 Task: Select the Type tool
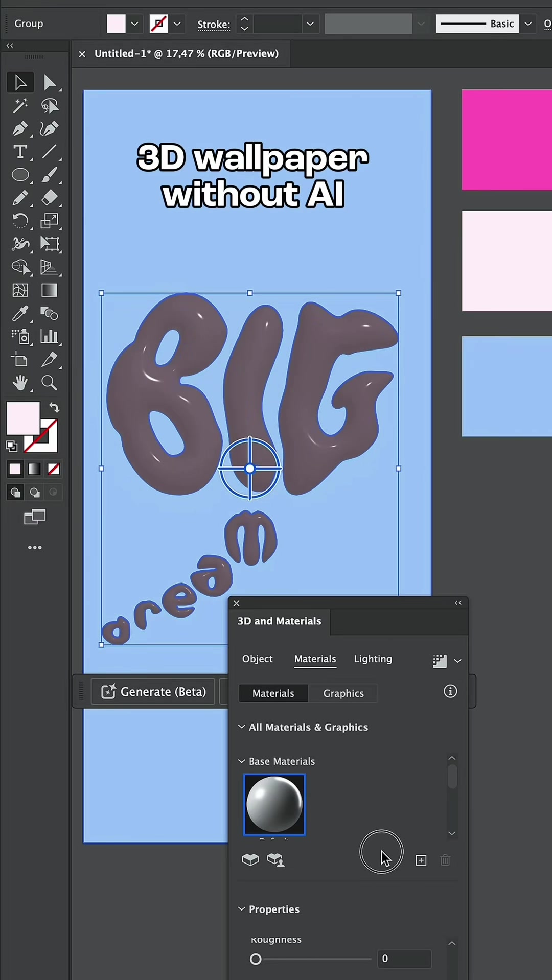[20, 152]
